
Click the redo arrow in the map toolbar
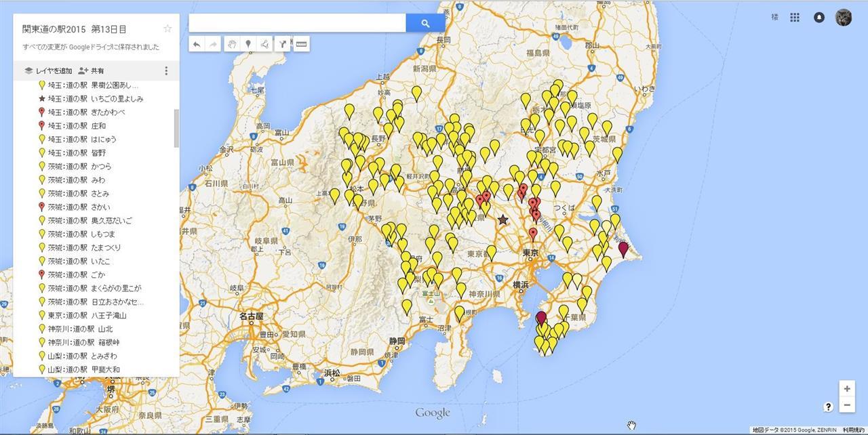(x=213, y=44)
